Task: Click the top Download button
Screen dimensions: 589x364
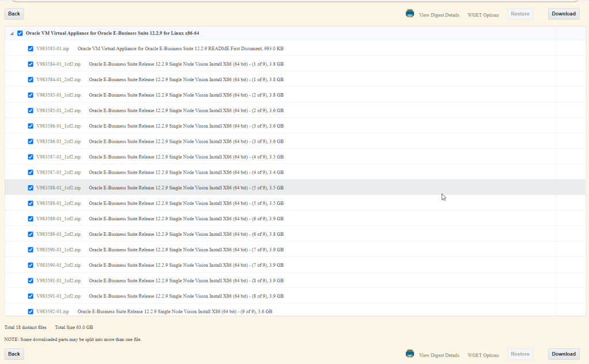Action: tap(563, 14)
